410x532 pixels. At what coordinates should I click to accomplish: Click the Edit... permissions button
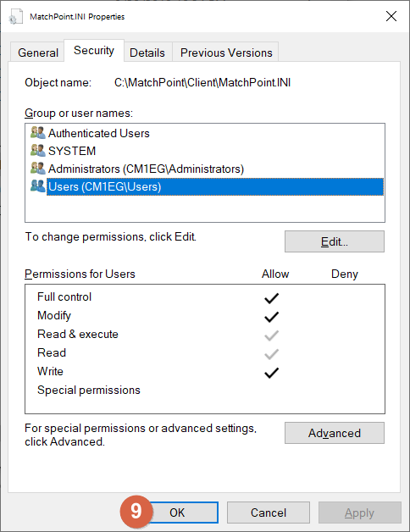(x=335, y=241)
